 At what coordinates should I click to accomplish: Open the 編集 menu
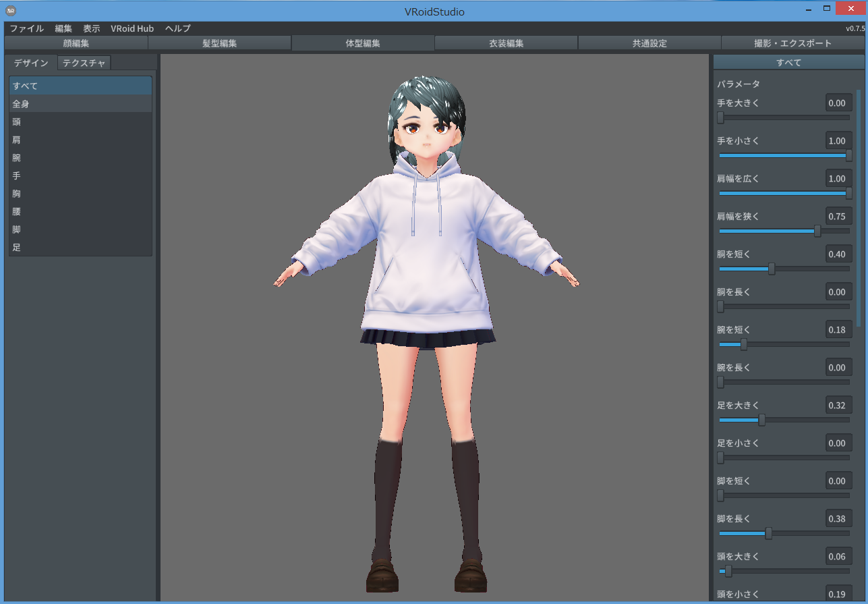(x=63, y=28)
